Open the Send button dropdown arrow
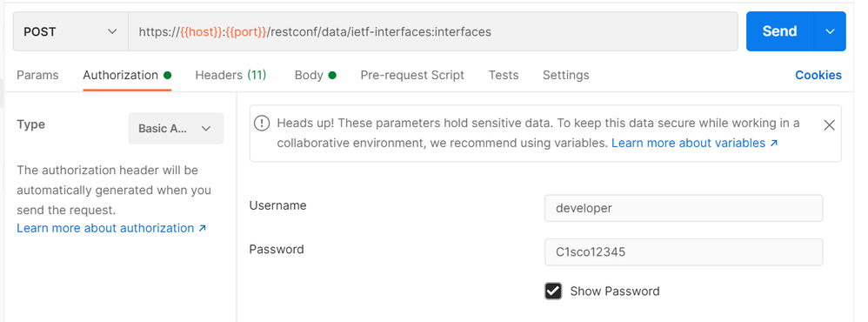868x322 pixels. 830,31
